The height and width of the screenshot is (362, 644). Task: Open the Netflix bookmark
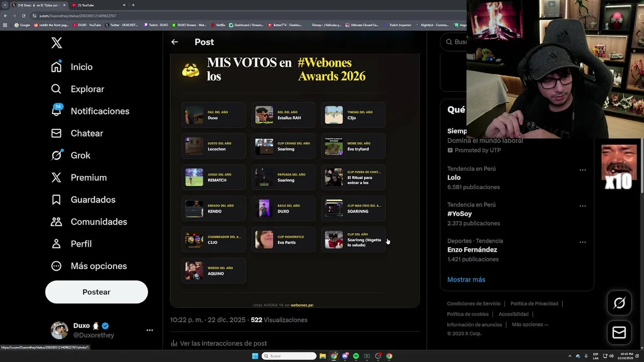(x=218, y=25)
